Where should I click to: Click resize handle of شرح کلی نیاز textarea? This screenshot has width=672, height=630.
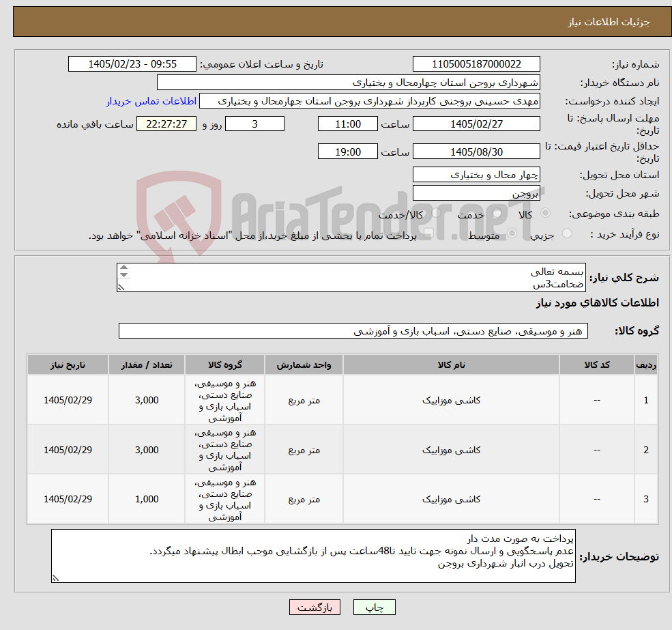pyautogui.click(x=121, y=287)
